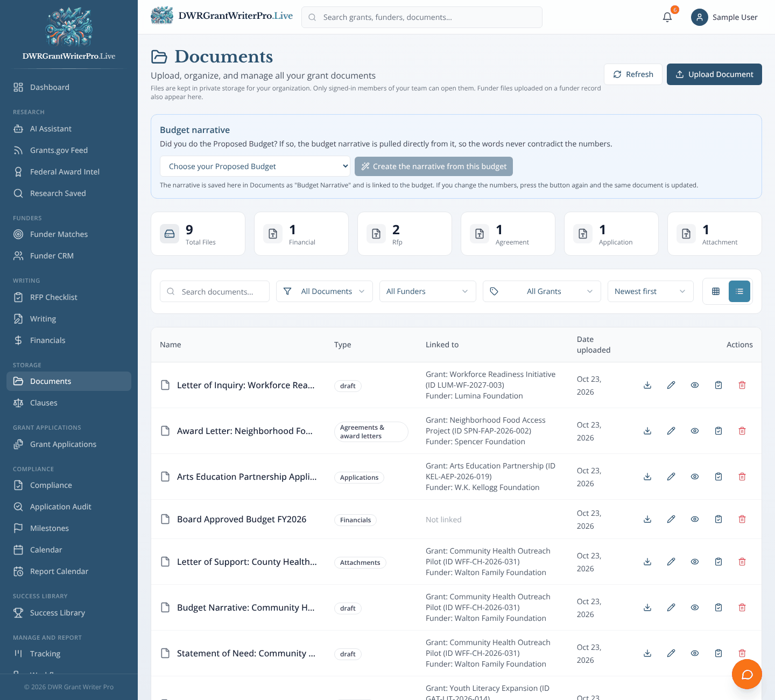Expand the Choose your Proposed Budget dropdown
Viewport: 775px width, 700px height.
pyautogui.click(x=255, y=166)
